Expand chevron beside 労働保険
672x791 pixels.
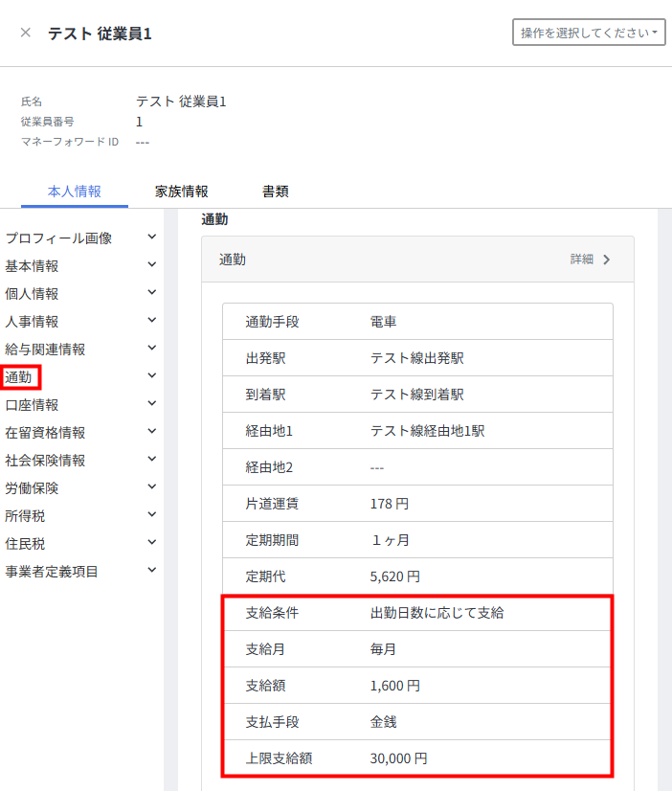click(152, 487)
